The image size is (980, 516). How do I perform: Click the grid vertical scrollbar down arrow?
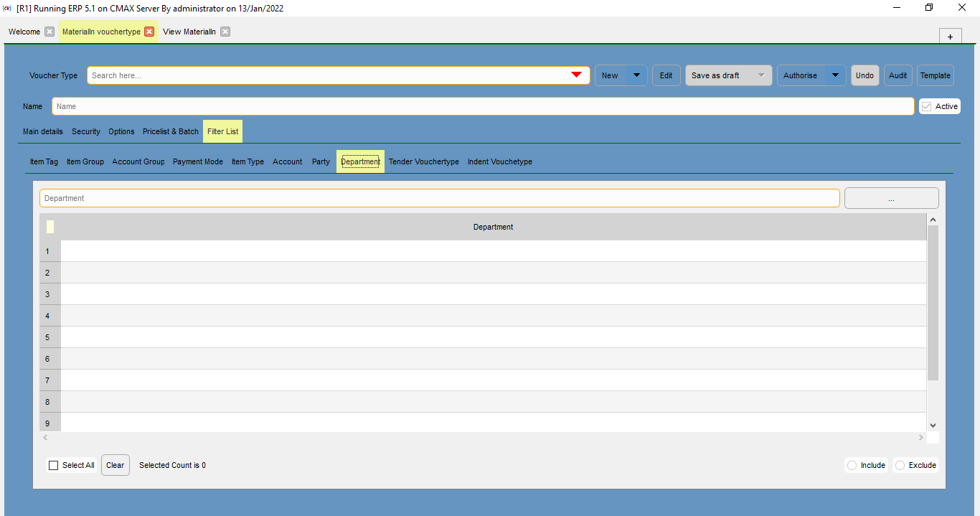pos(933,426)
